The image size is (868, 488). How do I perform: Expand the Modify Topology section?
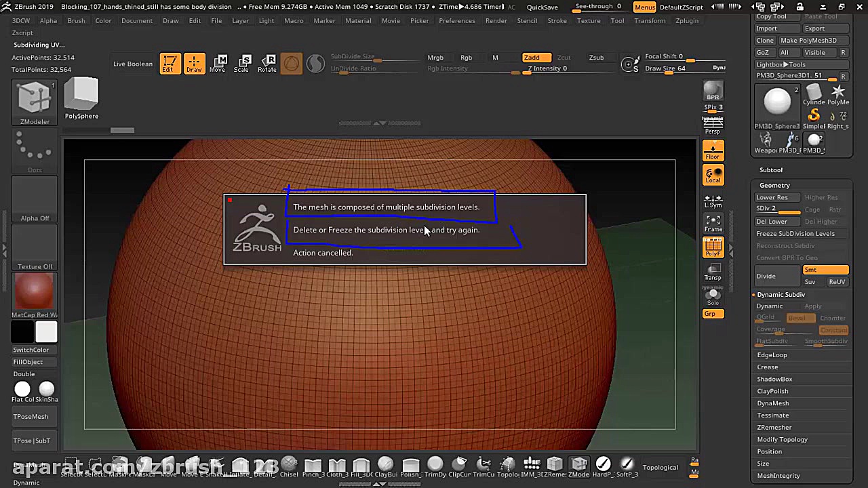click(x=782, y=439)
